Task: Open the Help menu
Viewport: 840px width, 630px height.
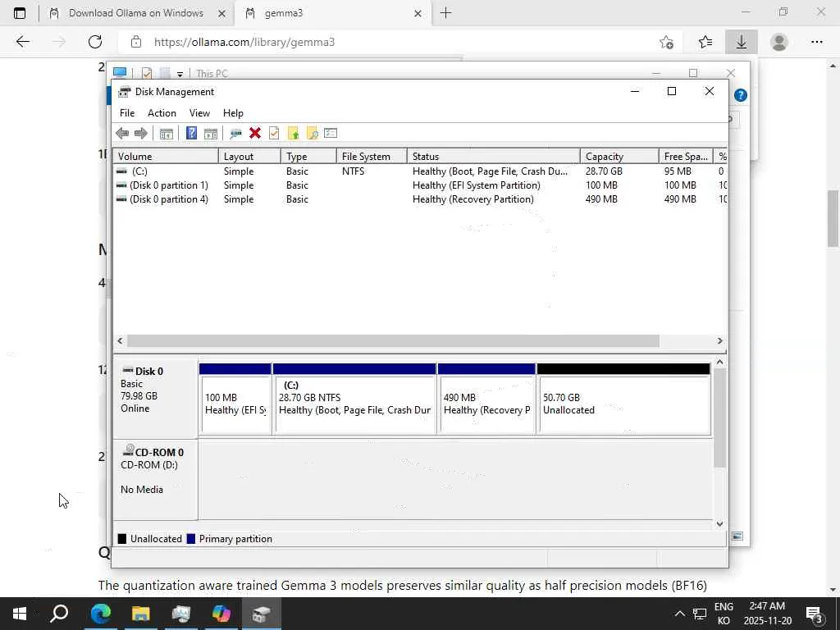Action: tap(233, 113)
